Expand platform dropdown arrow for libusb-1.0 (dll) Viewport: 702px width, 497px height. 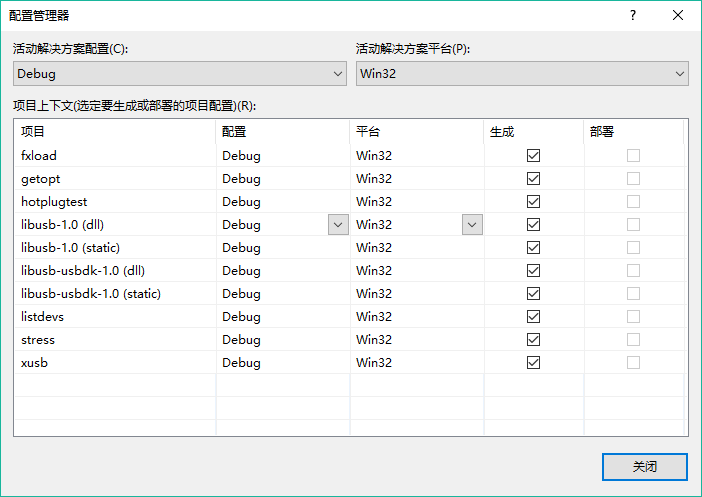pos(472,225)
